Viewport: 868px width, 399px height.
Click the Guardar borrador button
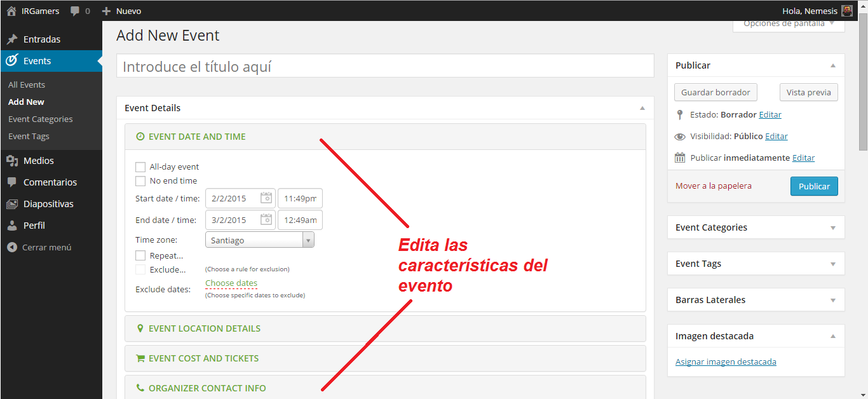point(715,92)
